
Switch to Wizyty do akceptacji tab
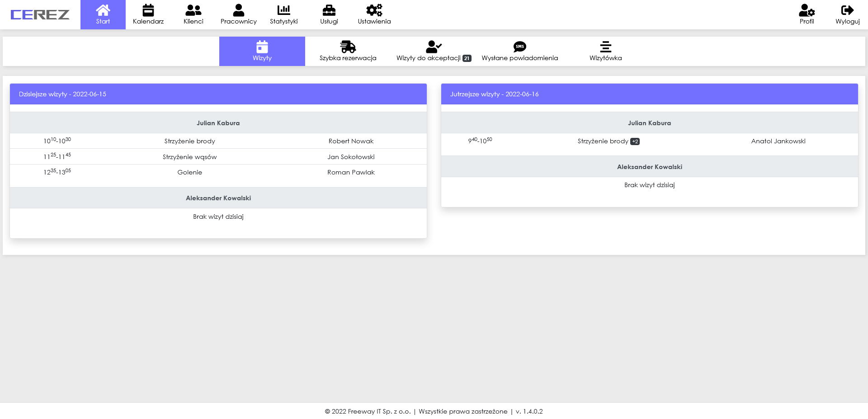(434, 52)
